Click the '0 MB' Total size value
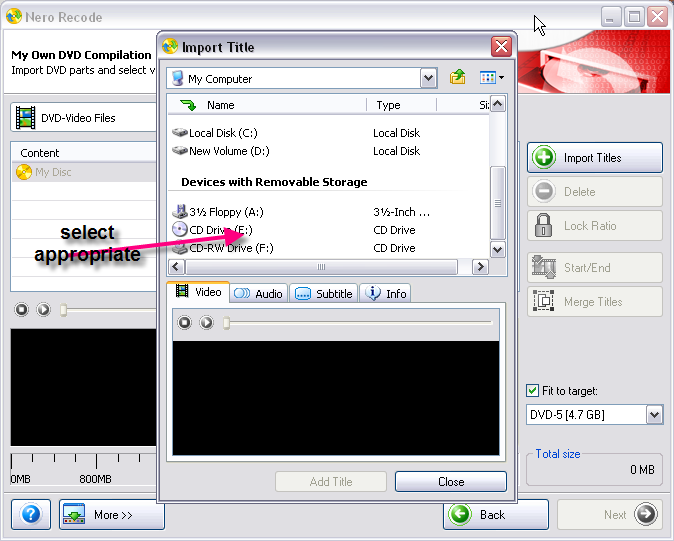Screen dimensions: 674x541 pos(642,470)
